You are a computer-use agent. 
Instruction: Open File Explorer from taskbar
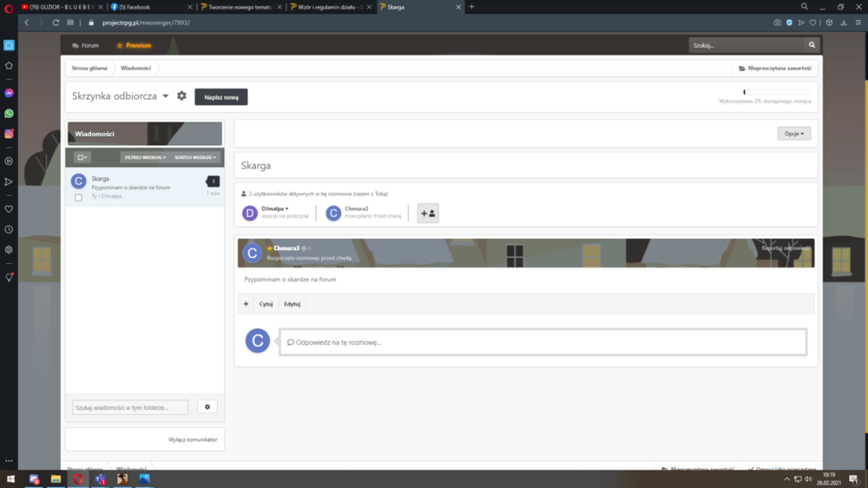point(56,479)
